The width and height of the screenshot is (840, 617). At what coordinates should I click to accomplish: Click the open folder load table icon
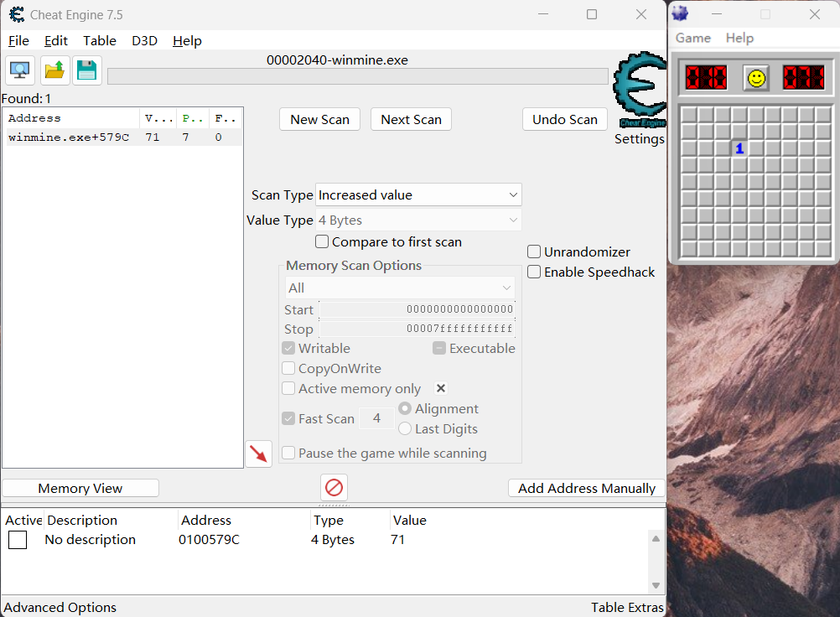click(x=55, y=70)
